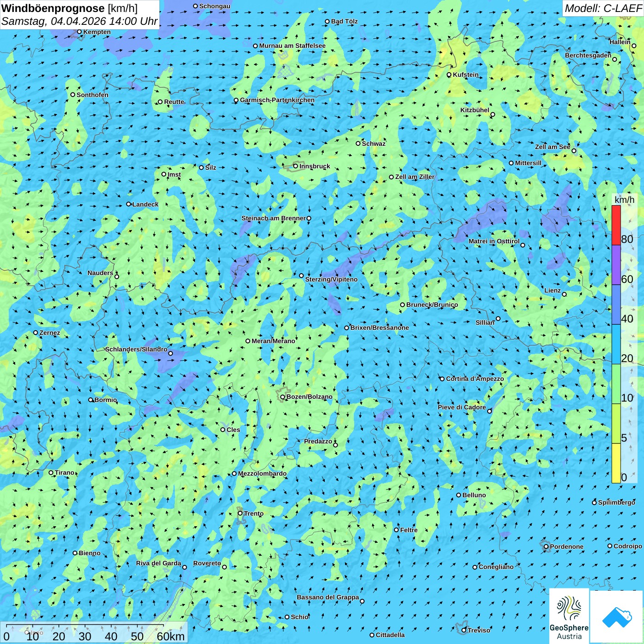Click the 'Bassano del Grappa' label
The width and height of the screenshot is (644, 644).
click(328, 597)
